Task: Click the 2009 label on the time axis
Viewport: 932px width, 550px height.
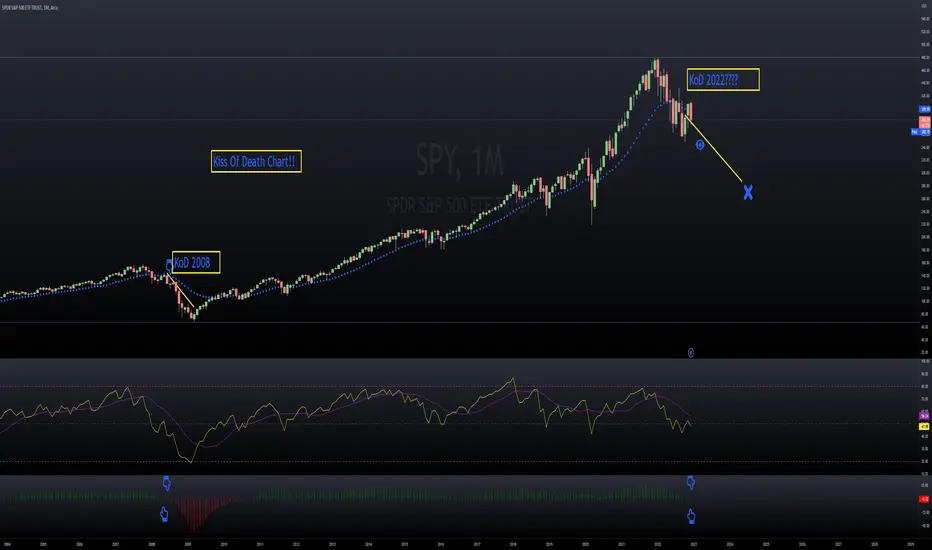Action: coord(188,544)
